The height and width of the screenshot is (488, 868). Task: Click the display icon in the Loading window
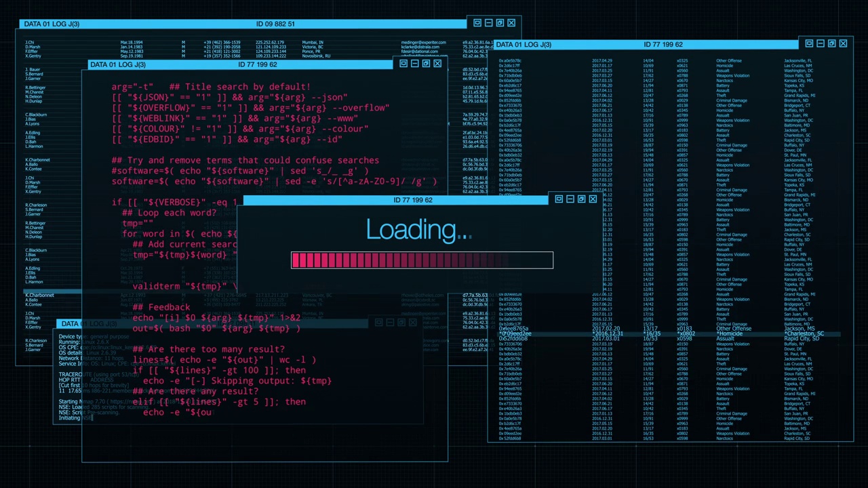click(x=559, y=199)
